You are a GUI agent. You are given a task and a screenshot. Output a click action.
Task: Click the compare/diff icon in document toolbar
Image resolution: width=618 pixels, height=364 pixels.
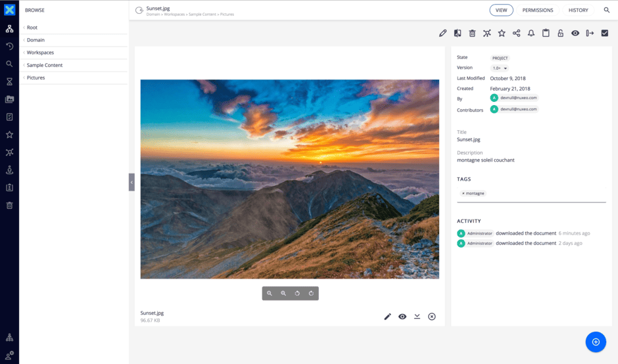[x=457, y=33]
